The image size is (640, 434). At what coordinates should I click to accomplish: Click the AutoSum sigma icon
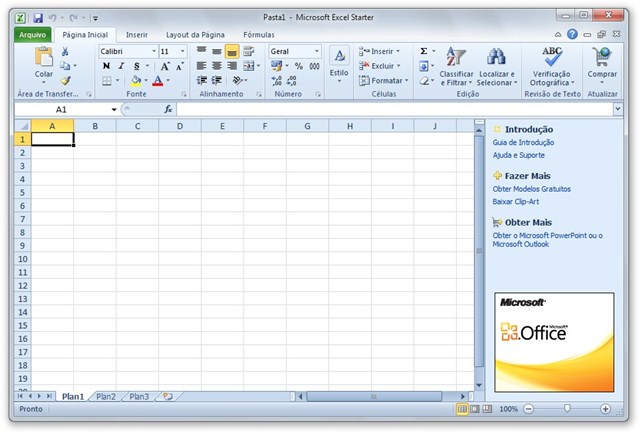[x=424, y=51]
